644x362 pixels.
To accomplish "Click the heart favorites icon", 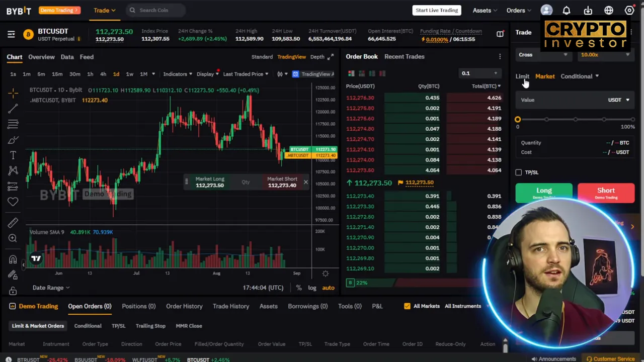I will (13, 202).
